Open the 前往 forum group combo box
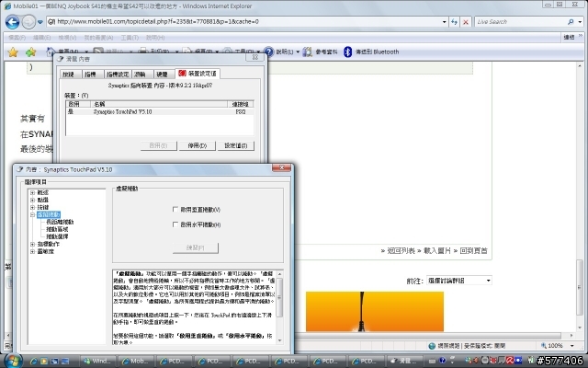This screenshot has width=588, height=368. 459,281
